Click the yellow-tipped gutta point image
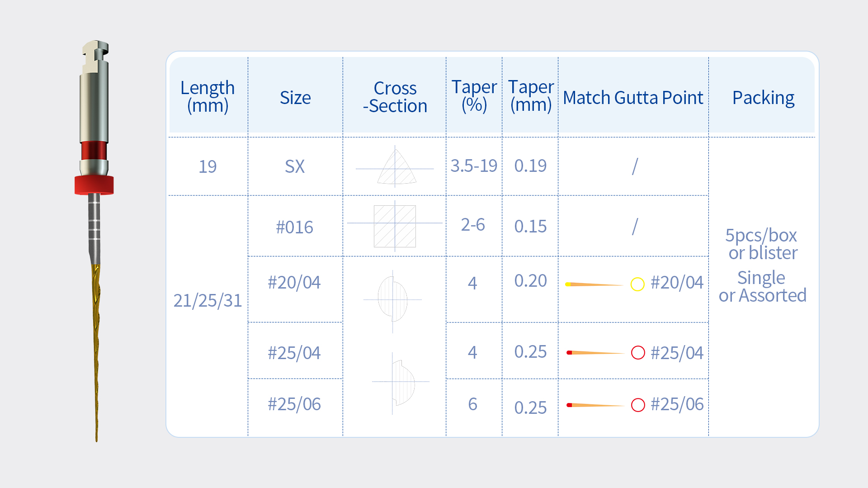868x488 pixels. (594, 284)
